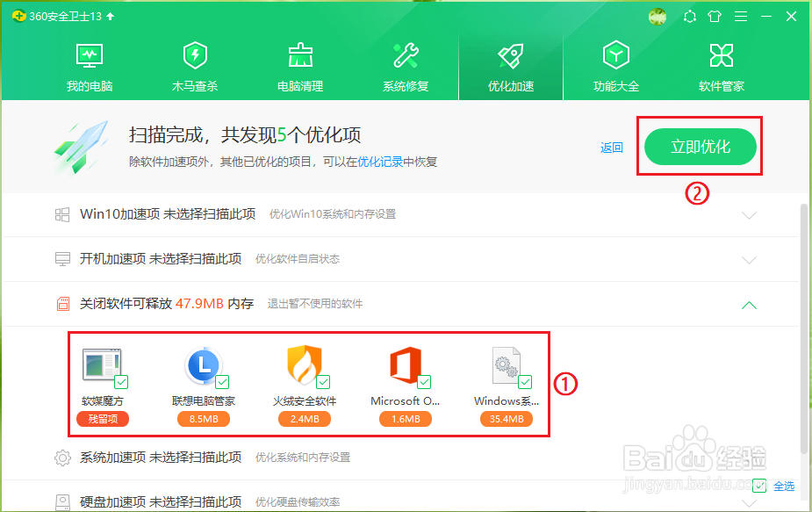Image resolution: width=812 pixels, height=512 pixels.
Task: Click the 8.5MB badge under 联想电脑管家
Action: pyautogui.click(x=204, y=419)
